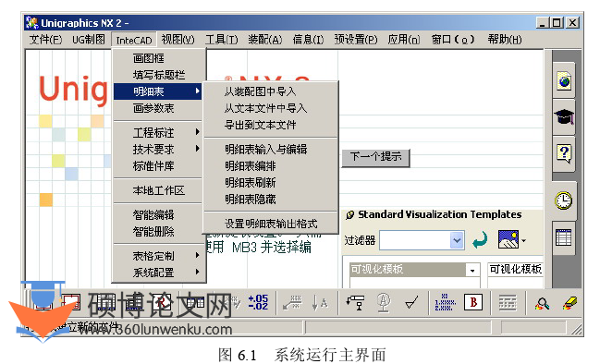Expand the 可视化模板 header dropdown arrow
Screen dimensions: 600x364
coord(472,270)
